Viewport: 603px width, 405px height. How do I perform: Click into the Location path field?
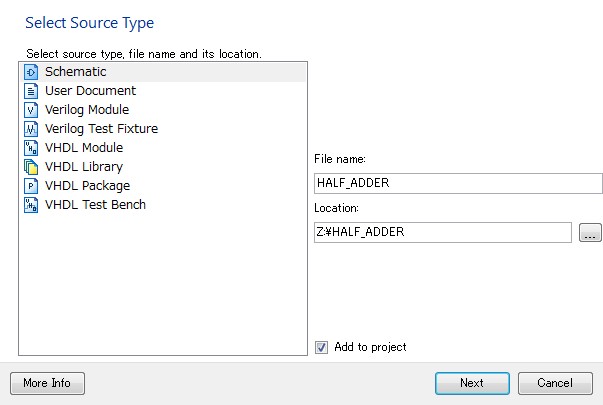tap(443, 232)
